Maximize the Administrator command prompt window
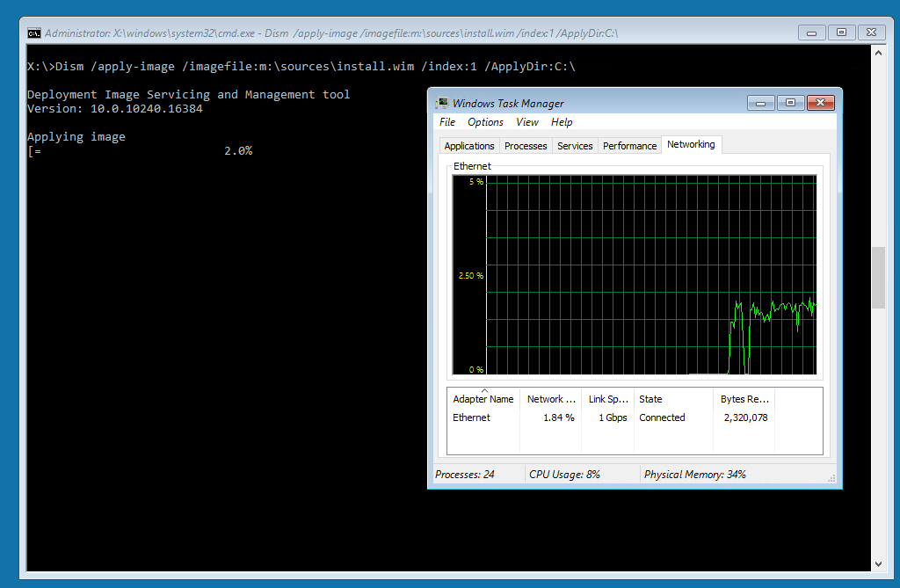Image resolution: width=900 pixels, height=588 pixels. tap(841, 33)
